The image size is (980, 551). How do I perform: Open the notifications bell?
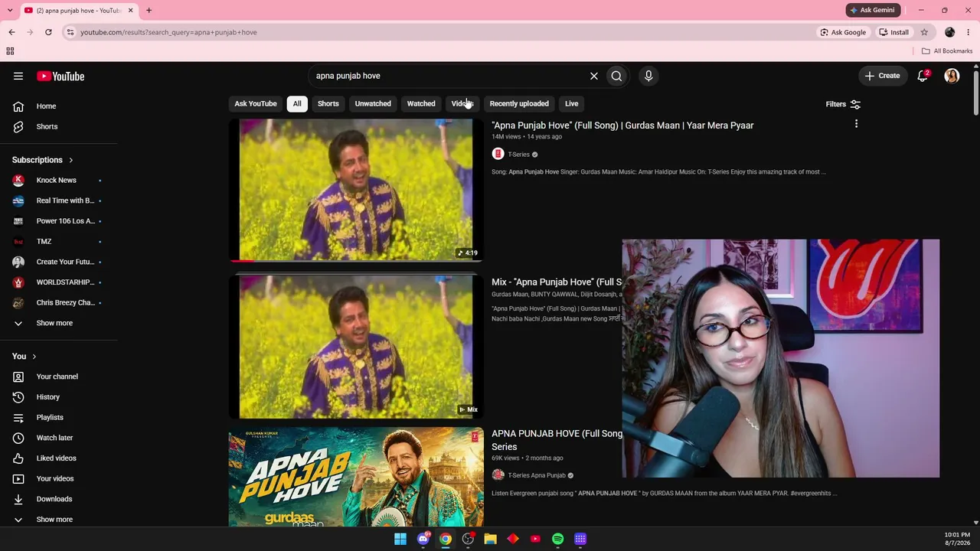click(x=923, y=76)
